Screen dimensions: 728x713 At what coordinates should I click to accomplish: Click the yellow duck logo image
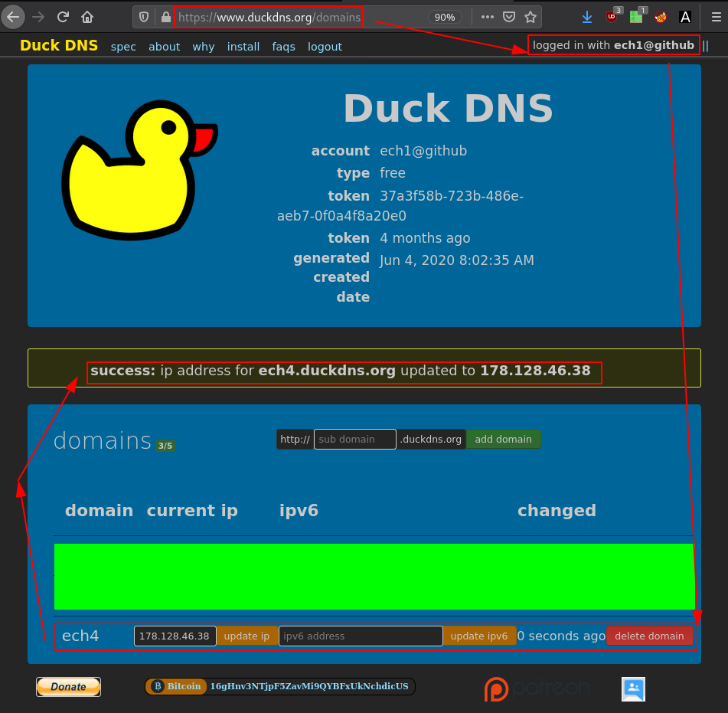point(140,170)
